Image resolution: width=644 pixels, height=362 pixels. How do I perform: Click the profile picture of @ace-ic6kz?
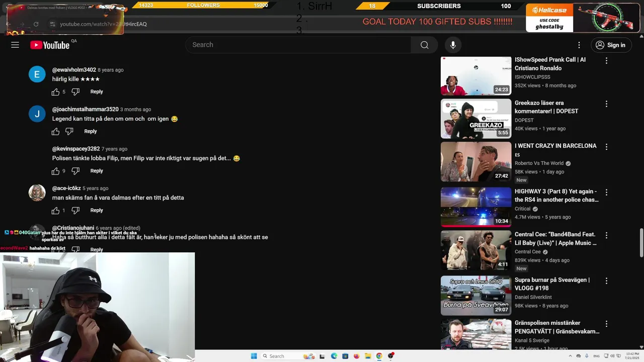(37, 193)
